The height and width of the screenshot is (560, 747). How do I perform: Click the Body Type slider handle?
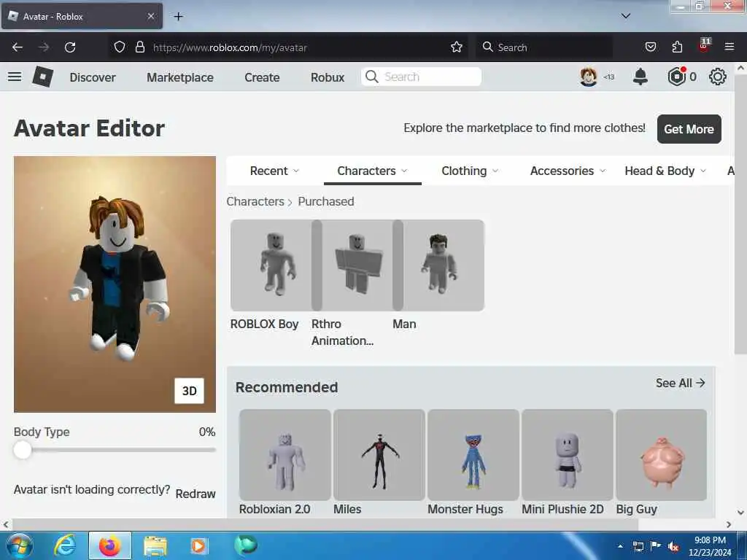click(x=23, y=449)
